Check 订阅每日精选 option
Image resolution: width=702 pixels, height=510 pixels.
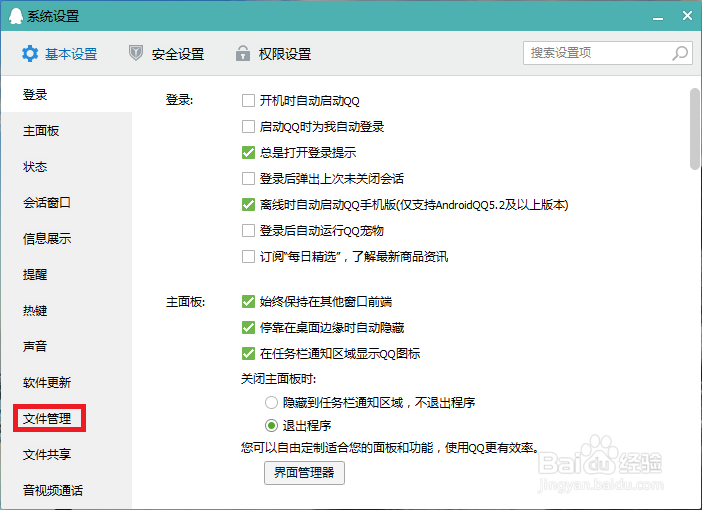click(248, 256)
